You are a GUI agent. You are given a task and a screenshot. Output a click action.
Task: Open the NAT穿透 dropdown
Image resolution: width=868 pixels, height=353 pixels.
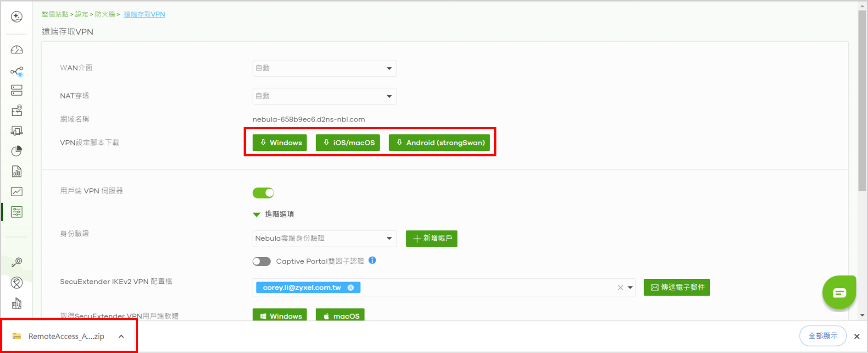(x=324, y=96)
